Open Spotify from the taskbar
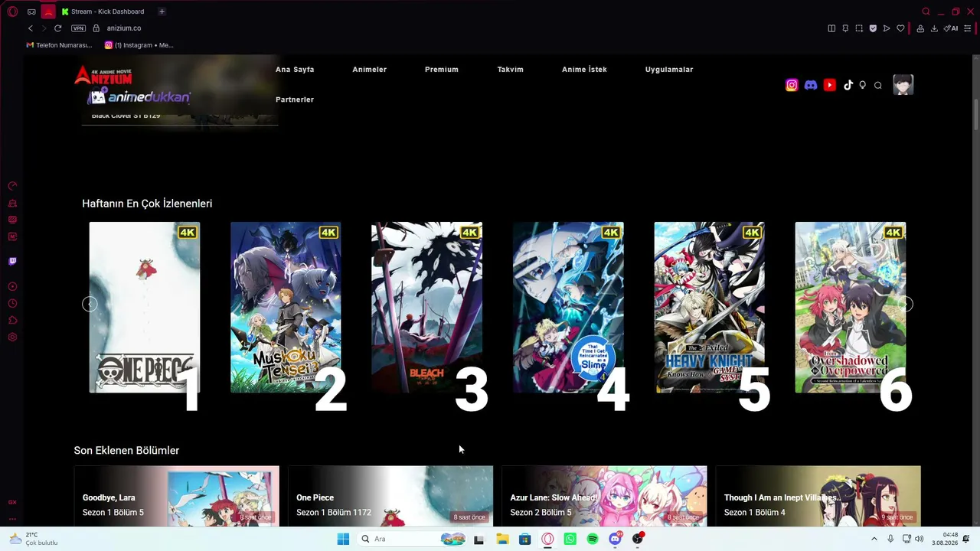 (x=593, y=540)
